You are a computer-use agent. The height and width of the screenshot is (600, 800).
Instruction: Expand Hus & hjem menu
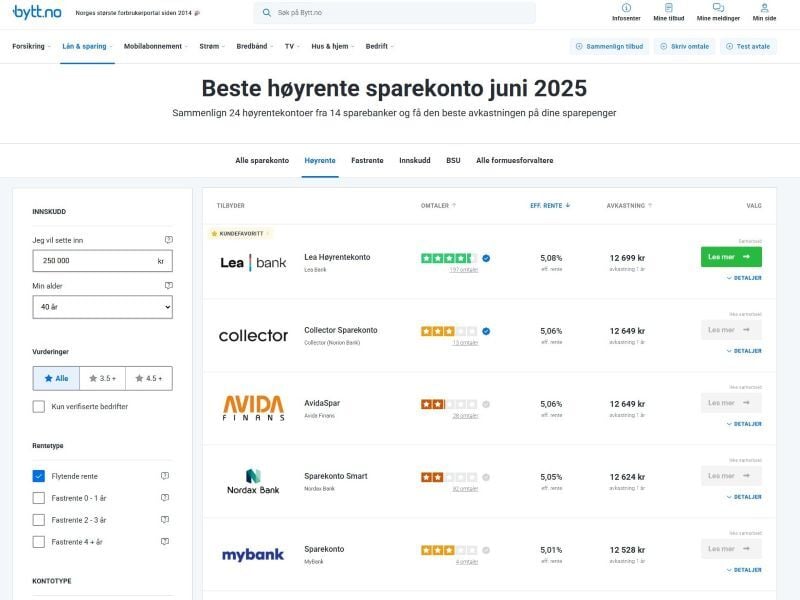pyautogui.click(x=333, y=46)
